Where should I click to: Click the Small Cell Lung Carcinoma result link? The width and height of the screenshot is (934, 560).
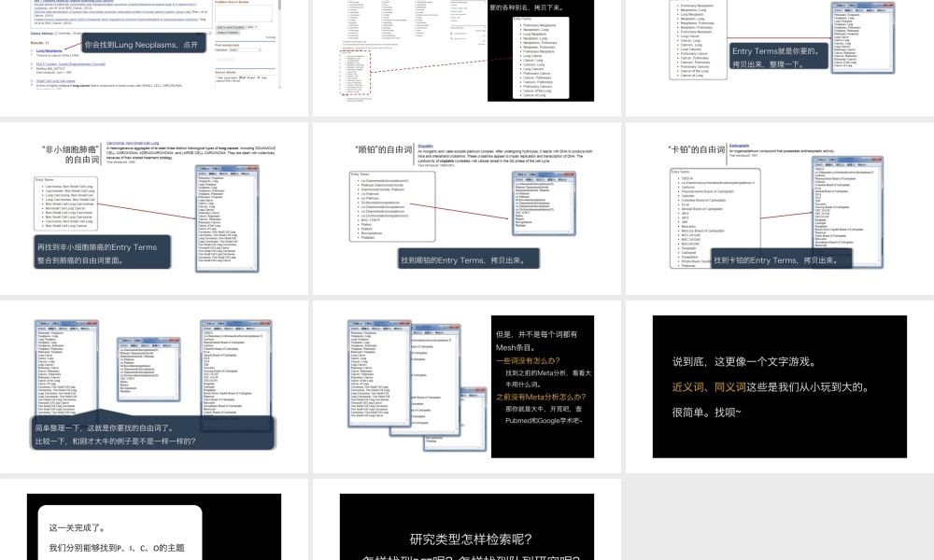click(x=56, y=81)
